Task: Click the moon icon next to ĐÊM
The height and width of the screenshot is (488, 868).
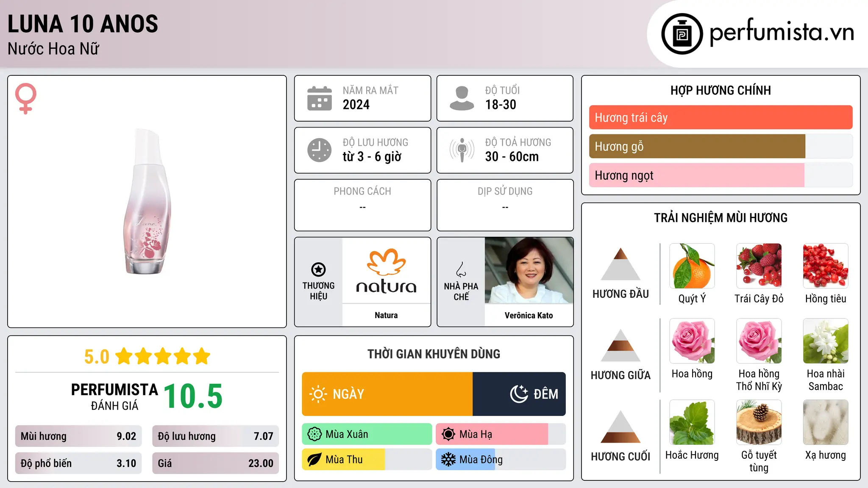Action: 519,394
